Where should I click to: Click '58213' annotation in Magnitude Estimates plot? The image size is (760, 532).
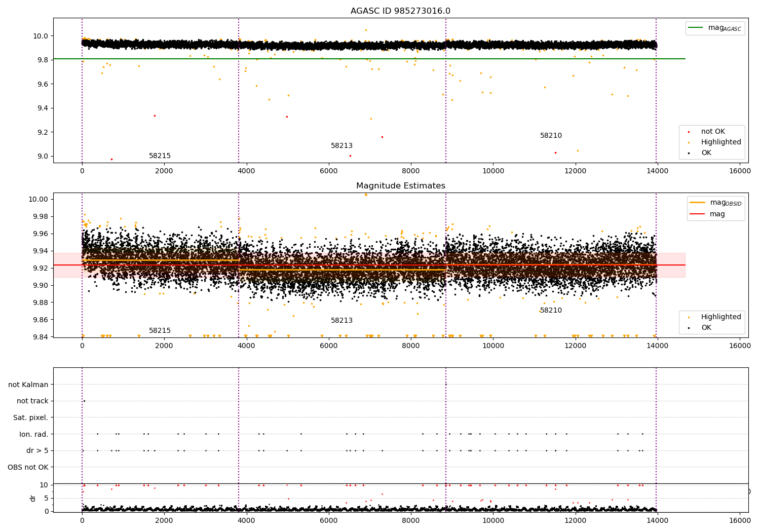[x=341, y=321]
